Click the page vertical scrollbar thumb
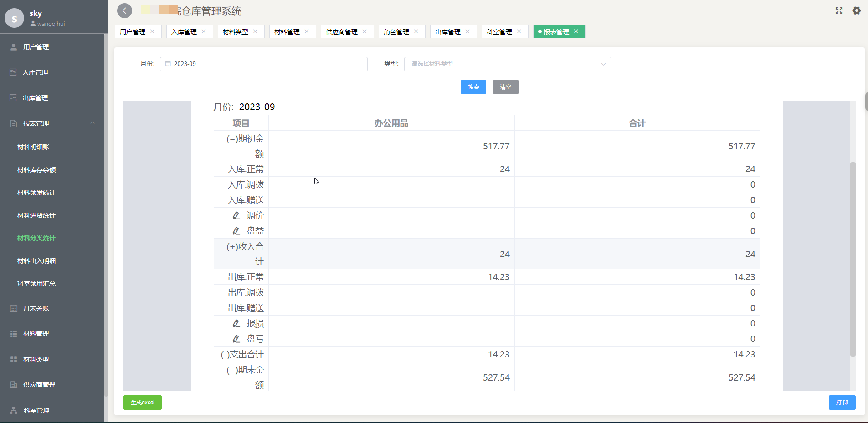This screenshot has width=868, height=423. click(x=866, y=102)
